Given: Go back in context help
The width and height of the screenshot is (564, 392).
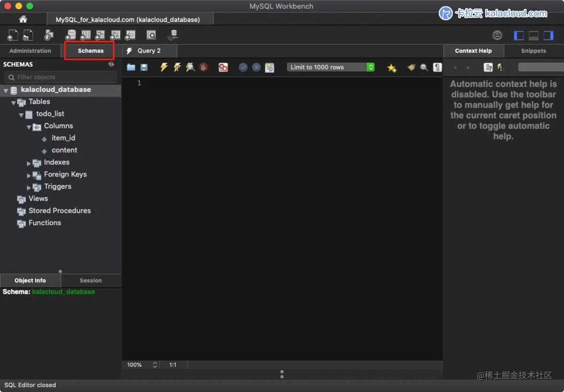Looking at the screenshot, I should [x=455, y=67].
